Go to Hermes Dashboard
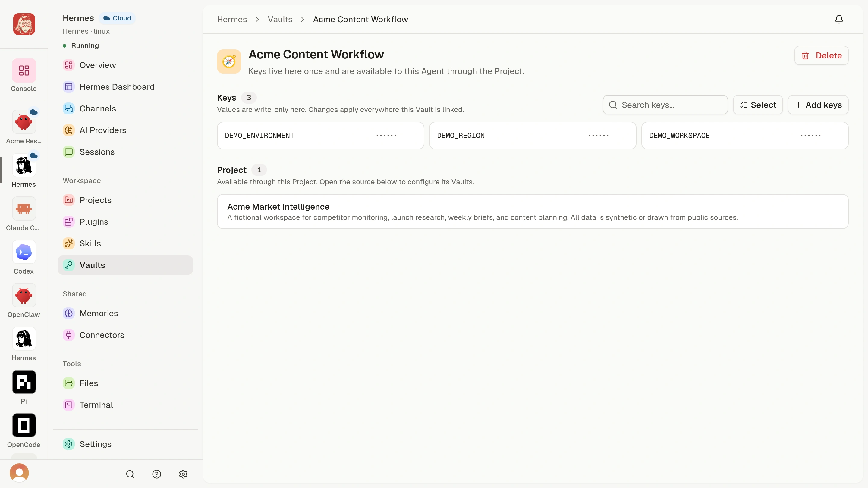Screen dimensions: 868x488 125,87
